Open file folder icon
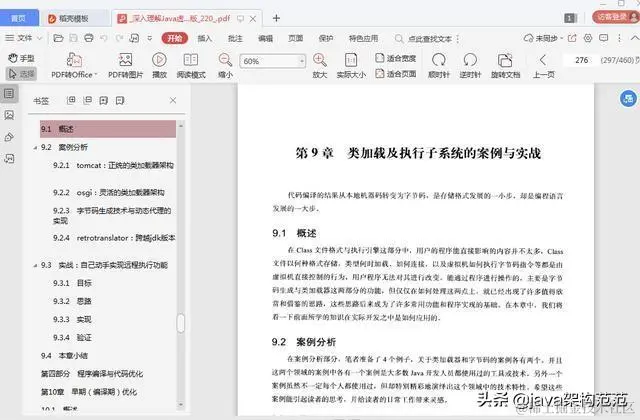640x420 pixels. coord(58,38)
